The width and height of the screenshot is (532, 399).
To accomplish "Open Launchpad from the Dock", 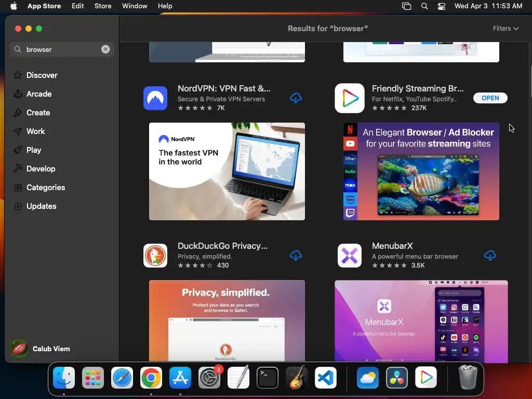I will pos(93,378).
